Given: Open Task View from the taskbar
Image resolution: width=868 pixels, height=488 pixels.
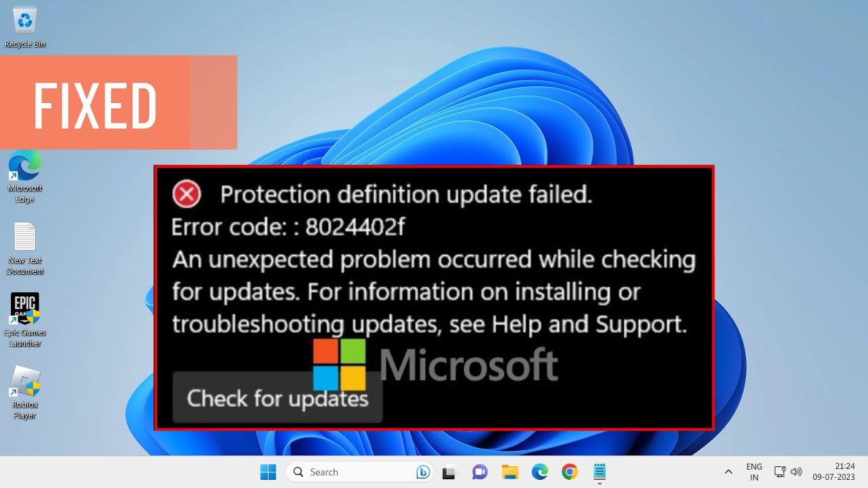Looking at the screenshot, I should [x=449, y=472].
